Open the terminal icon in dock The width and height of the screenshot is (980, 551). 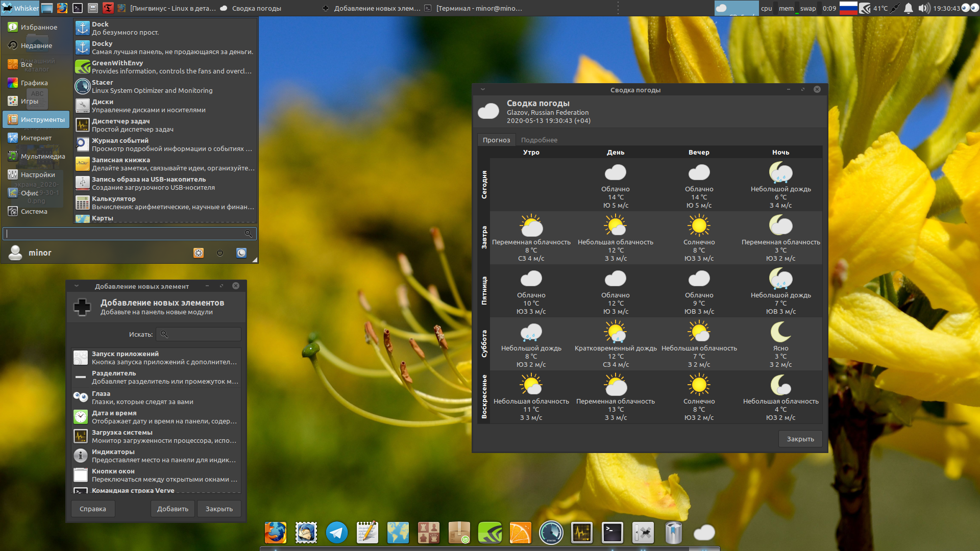click(612, 533)
